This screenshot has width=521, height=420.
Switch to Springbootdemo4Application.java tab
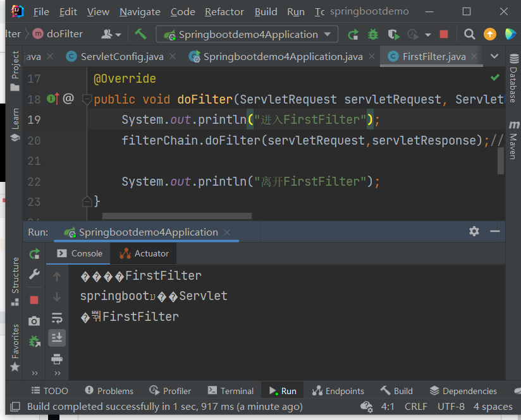pos(283,57)
